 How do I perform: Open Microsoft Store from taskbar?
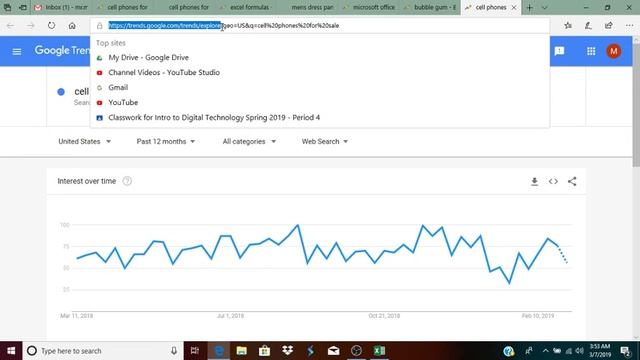point(264,351)
